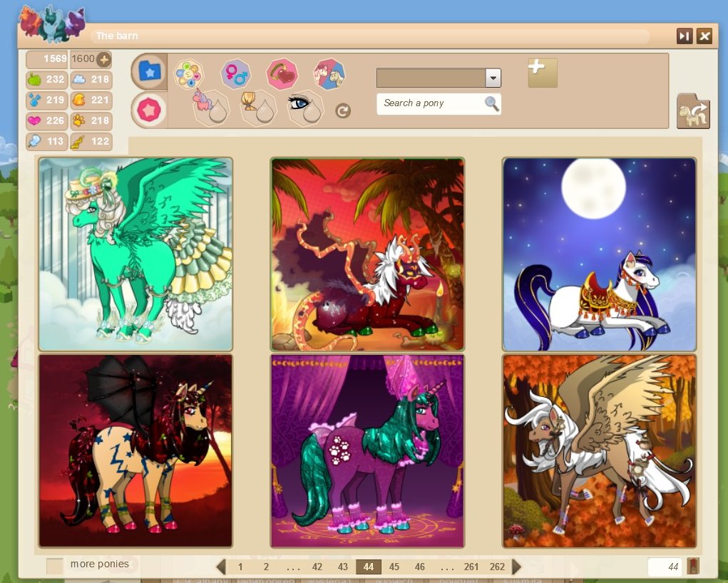
Task: Click the pink heart stat 226
Action: pyautogui.click(x=47, y=120)
